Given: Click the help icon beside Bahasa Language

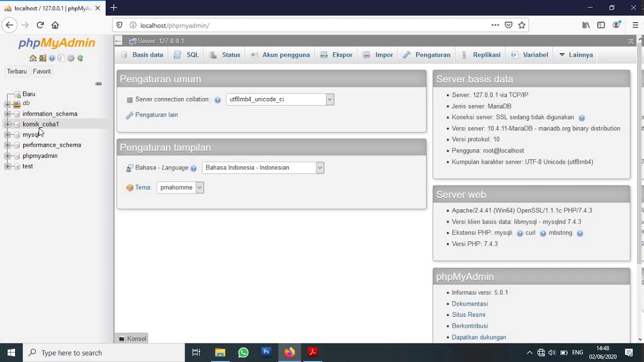Looking at the screenshot, I should (193, 168).
